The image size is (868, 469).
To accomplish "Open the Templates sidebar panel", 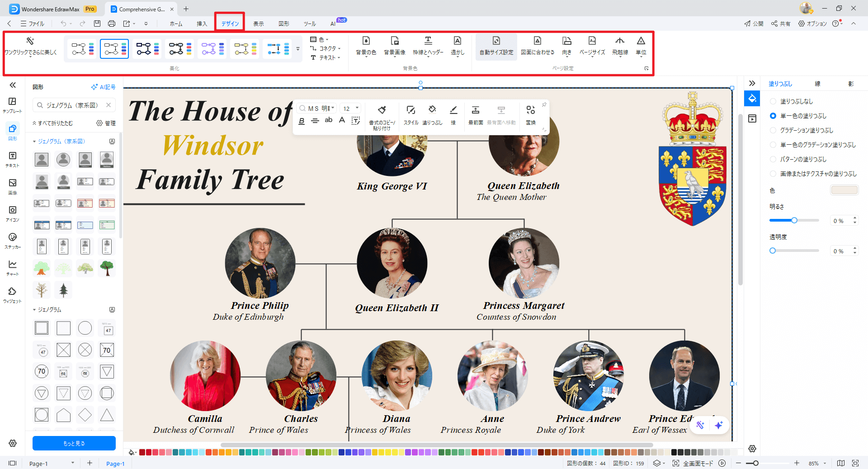I will coord(13,105).
